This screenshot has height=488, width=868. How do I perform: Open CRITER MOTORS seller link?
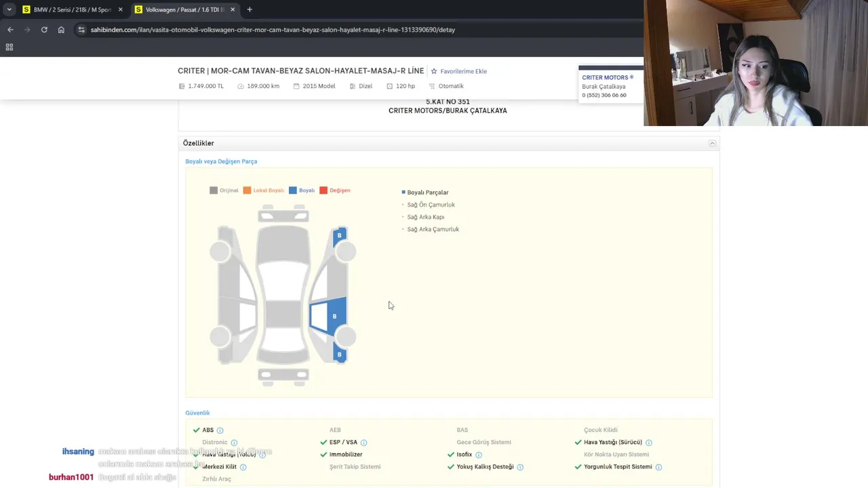(x=608, y=77)
